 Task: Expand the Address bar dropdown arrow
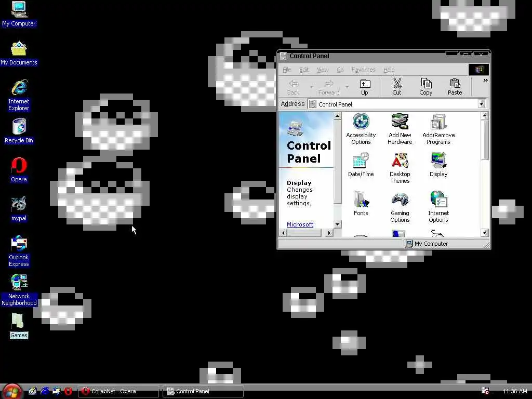tap(482, 104)
